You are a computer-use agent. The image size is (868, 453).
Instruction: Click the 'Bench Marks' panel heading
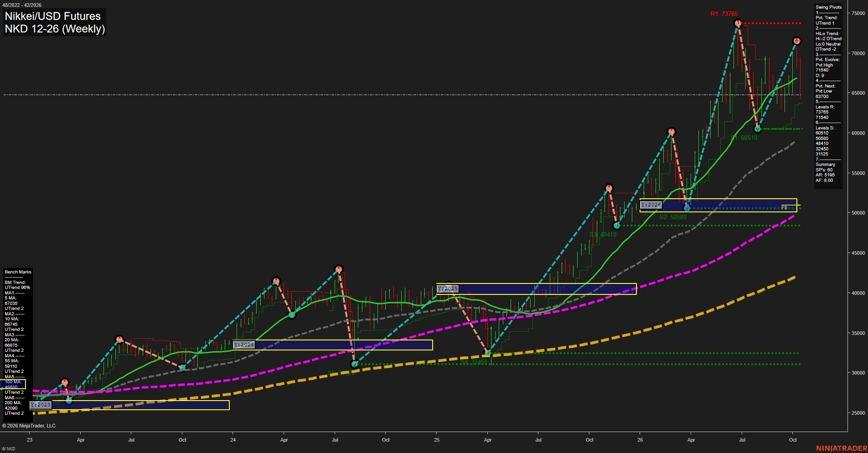coord(18,272)
